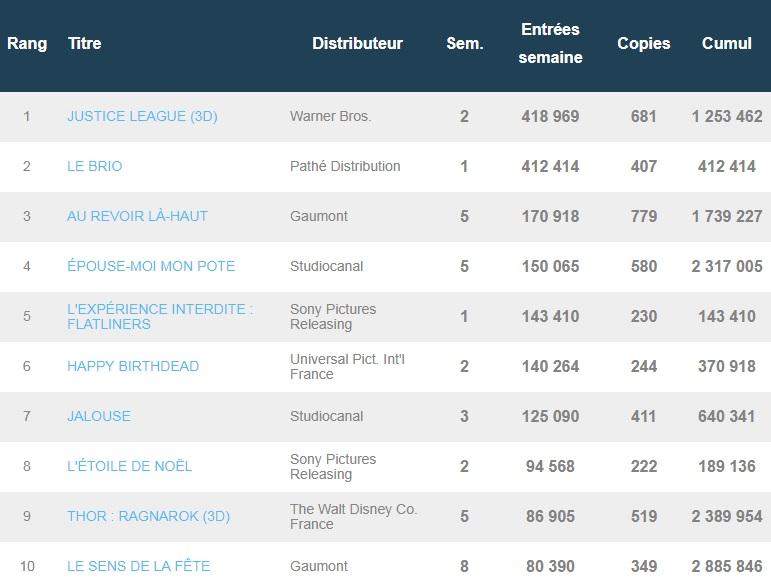771x582 pixels.
Task: Click the Titre column header
Action: (85, 44)
